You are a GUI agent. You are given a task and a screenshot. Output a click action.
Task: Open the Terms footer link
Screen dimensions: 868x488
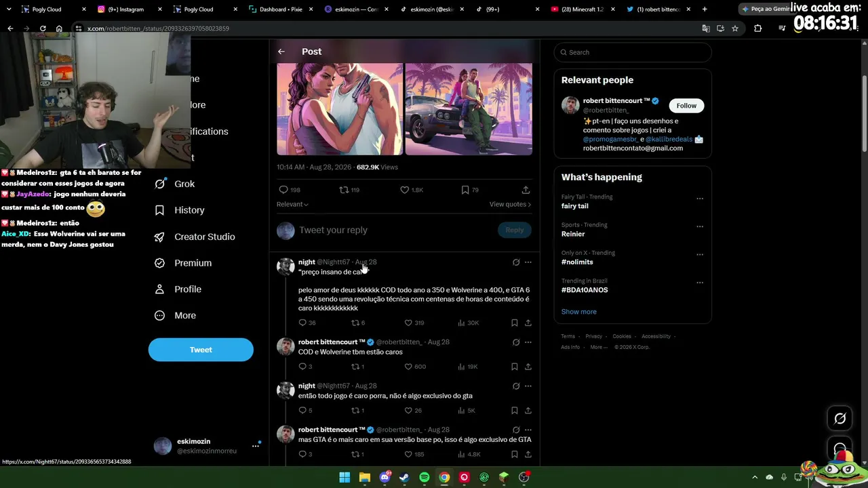pos(568,336)
